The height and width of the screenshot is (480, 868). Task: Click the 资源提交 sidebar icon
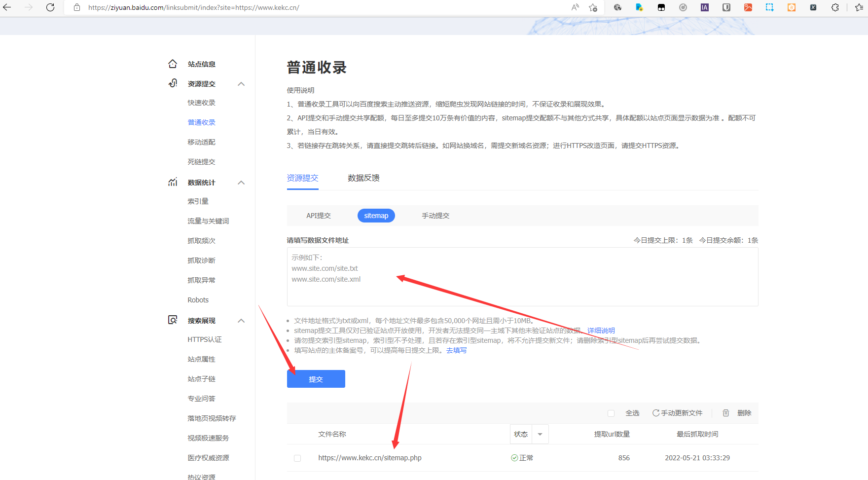tap(173, 83)
